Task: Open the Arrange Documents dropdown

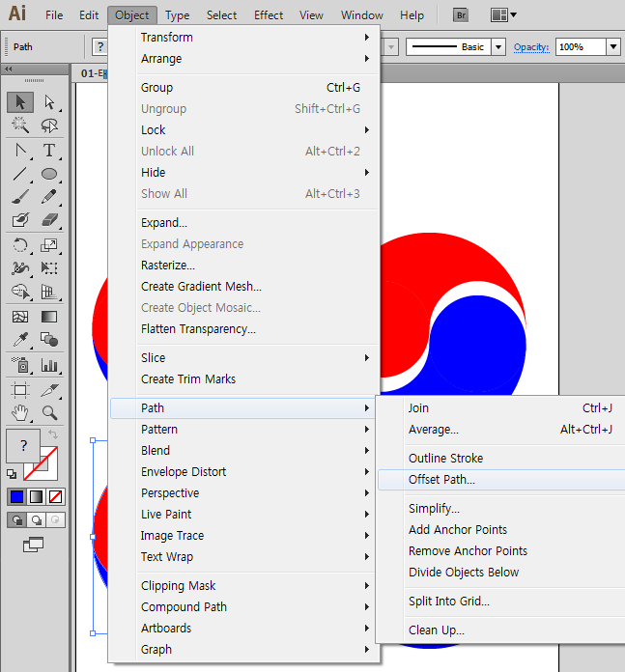Action: (503, 15)
